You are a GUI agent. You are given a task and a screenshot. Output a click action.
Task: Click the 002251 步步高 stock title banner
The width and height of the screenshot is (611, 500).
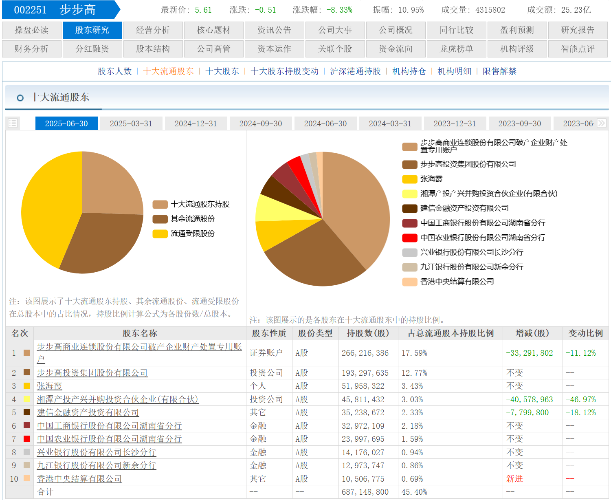tap(61, 9)
